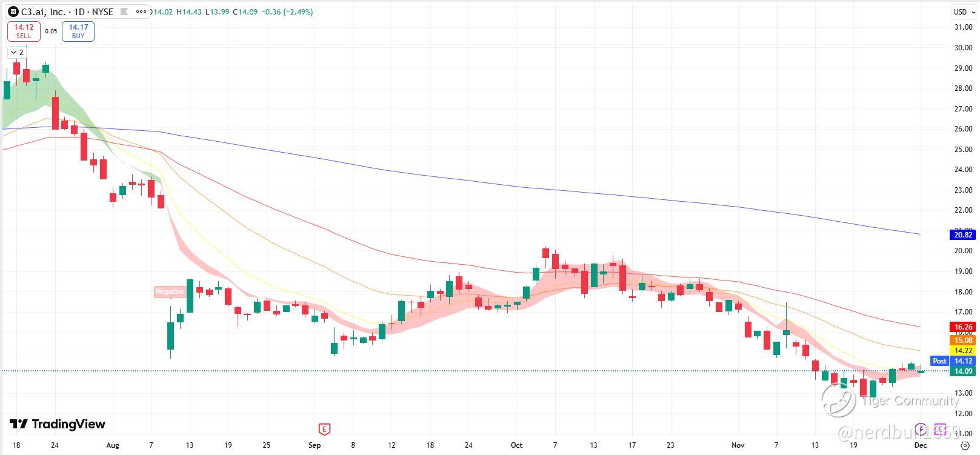
Task: Click the −0.36 (−2.49%) change value
Action: (287, 12)
